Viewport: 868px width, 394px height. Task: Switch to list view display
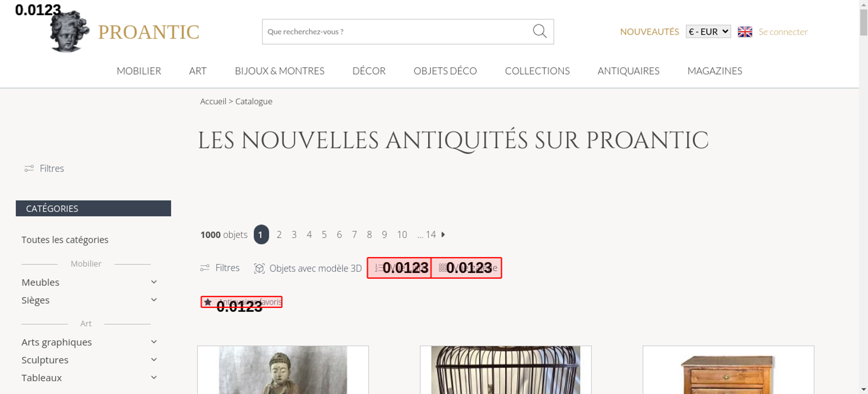point(399,268)
